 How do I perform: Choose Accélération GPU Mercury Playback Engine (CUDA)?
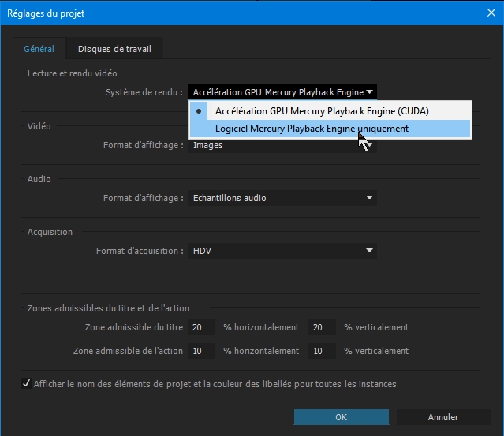[x=330, y=111]
